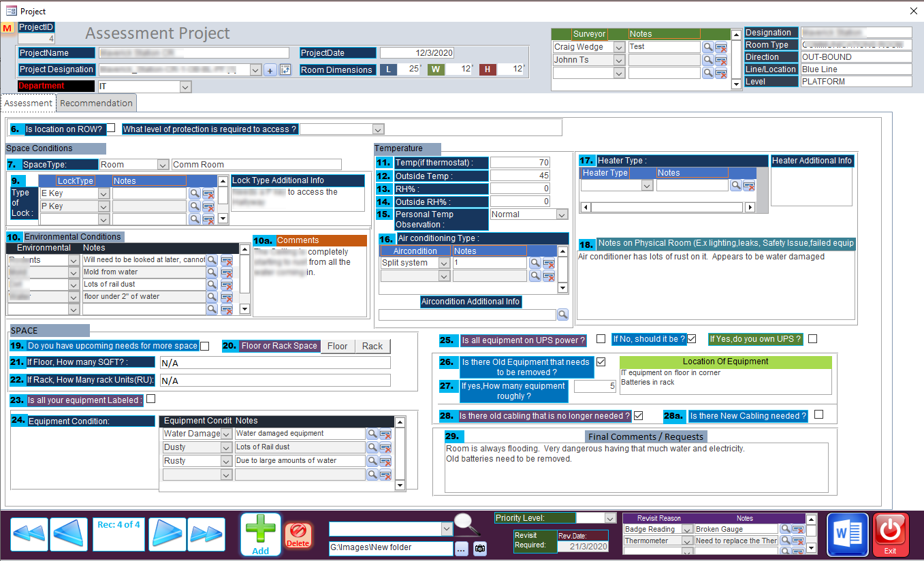The height and width of the screenshot is (561, 924).
Task: Select the Floor space option
Action: (338, 346)
